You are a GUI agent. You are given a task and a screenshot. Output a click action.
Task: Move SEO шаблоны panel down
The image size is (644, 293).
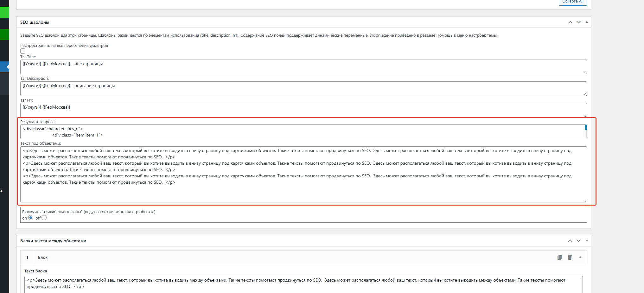(578, 22)
